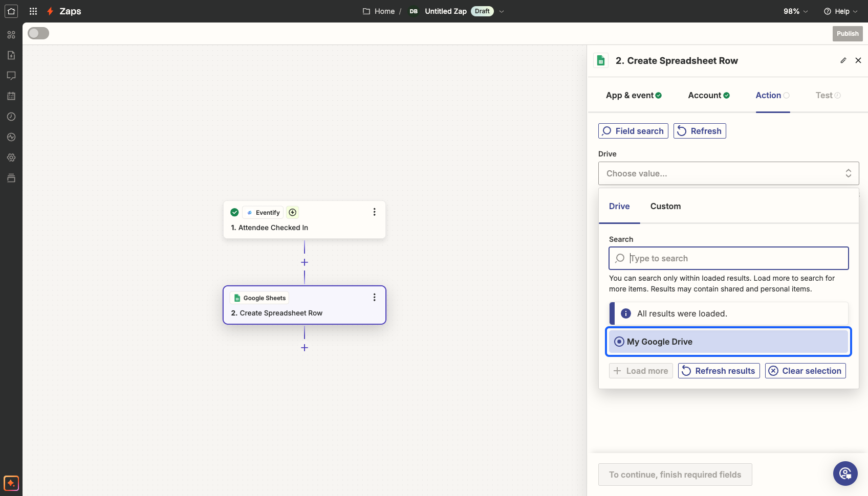Open the AI copilot sparkle icon
Image resolution: width=868 pixels, height=496 pixels.
11,483
